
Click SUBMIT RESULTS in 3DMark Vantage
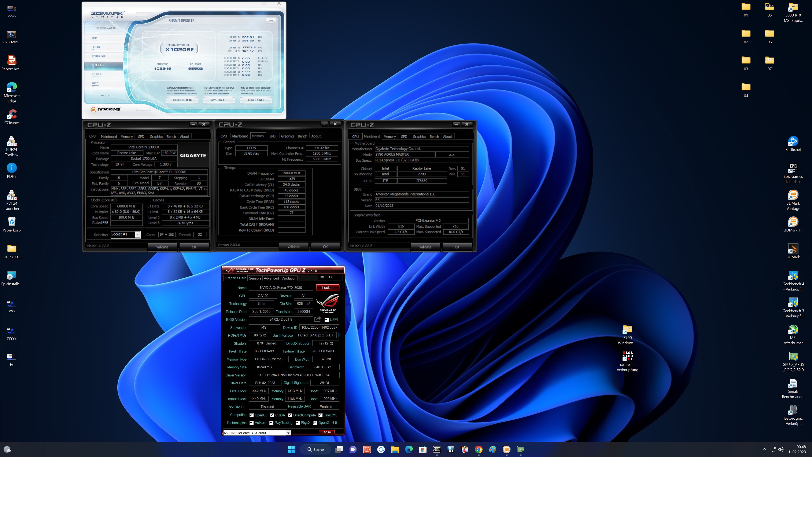point(182,100)
